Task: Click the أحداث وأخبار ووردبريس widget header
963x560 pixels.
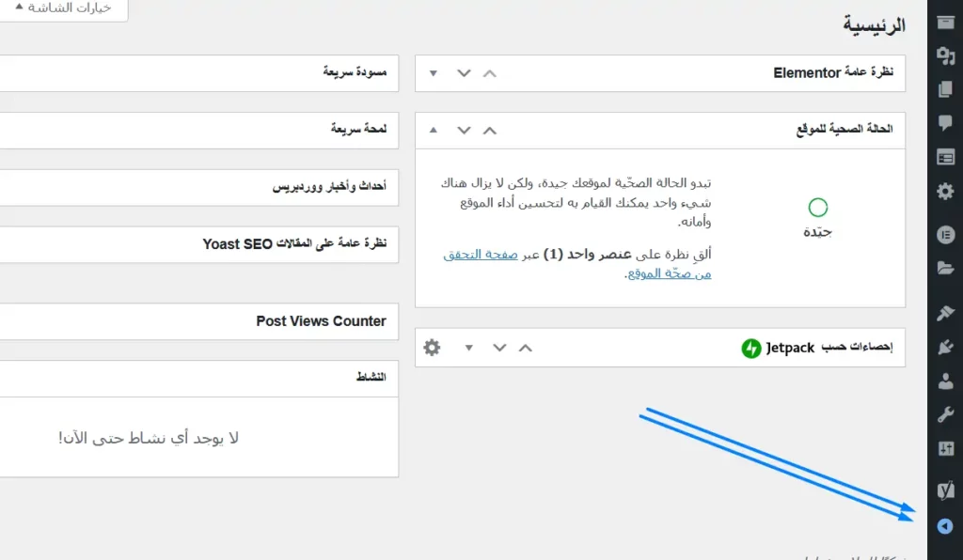Action: [x=199, y=187]
